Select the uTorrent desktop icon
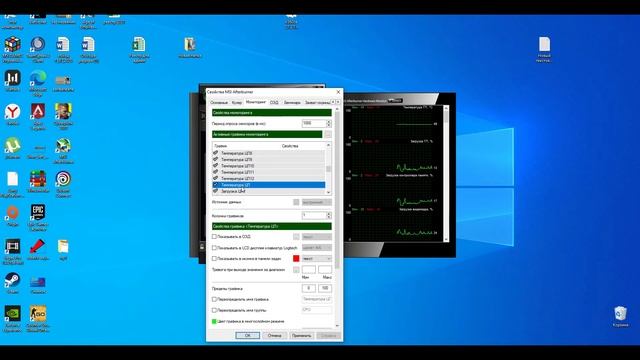Screen dimensions: 640x360 [13, 146]
